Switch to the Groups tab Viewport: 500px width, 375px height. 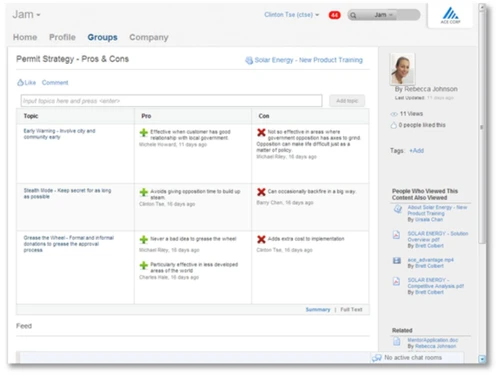[102, 37]
